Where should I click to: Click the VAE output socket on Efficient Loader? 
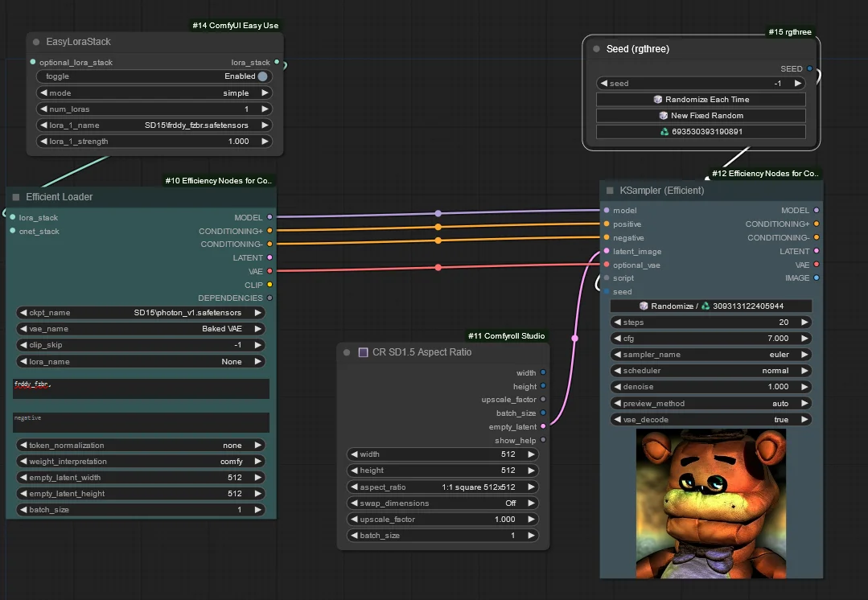269,271
